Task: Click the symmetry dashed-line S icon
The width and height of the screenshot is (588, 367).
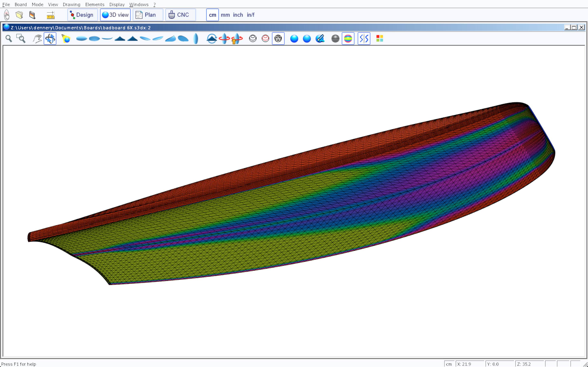Action: (x=364, y=39)
